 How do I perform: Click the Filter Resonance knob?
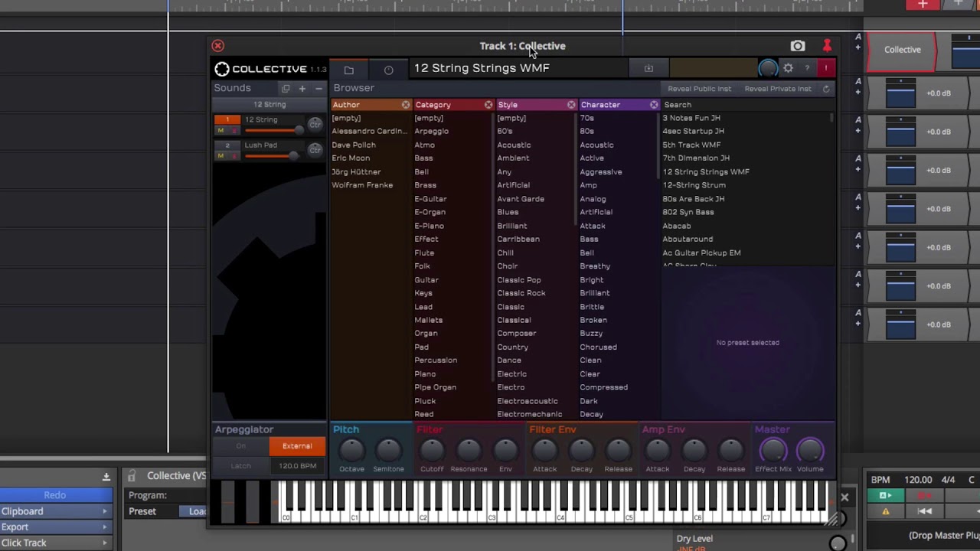coord(469,451)
